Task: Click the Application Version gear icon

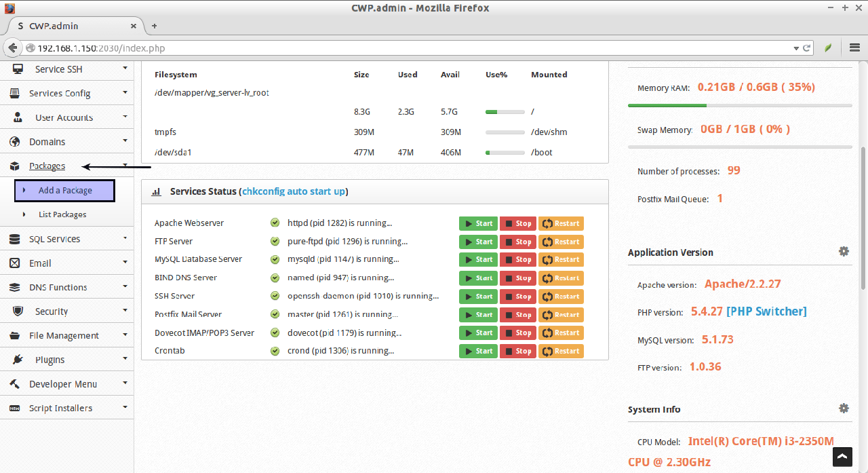Action: pos(844,251)
